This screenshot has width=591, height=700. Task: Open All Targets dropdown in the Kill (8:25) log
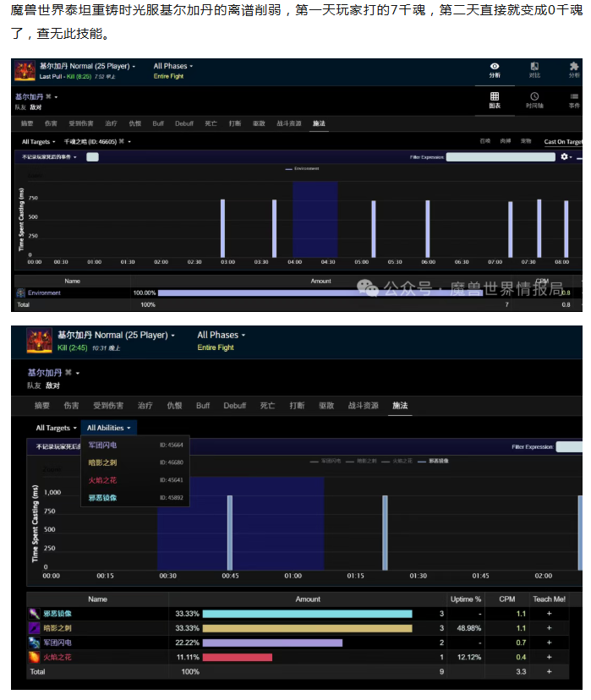point(38,141)
